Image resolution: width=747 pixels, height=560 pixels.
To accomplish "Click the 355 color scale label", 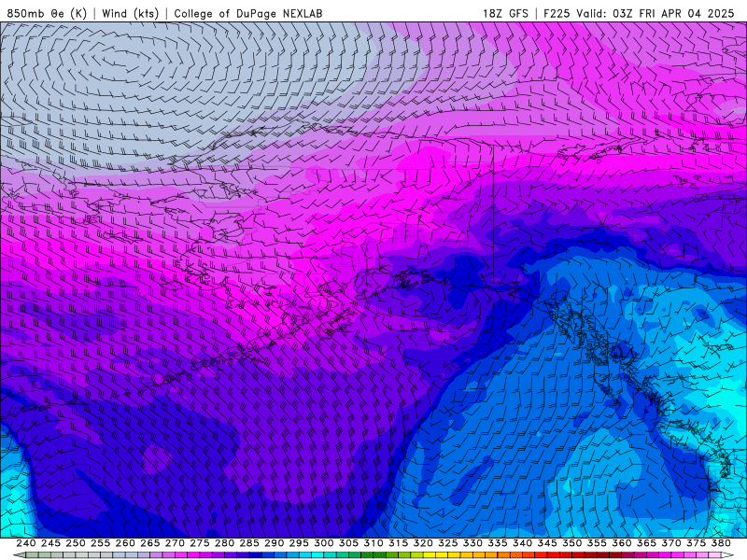I will pyautogui.click(x=597, y=543).
